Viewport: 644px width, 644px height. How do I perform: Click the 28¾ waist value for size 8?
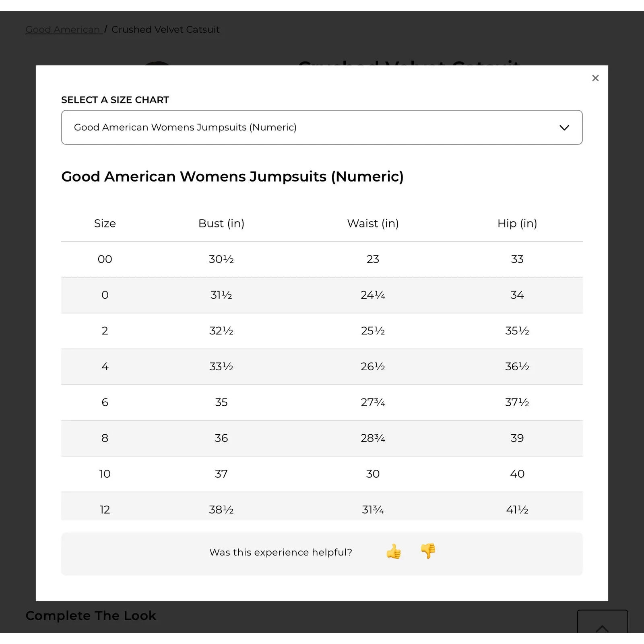click(373, 438)
